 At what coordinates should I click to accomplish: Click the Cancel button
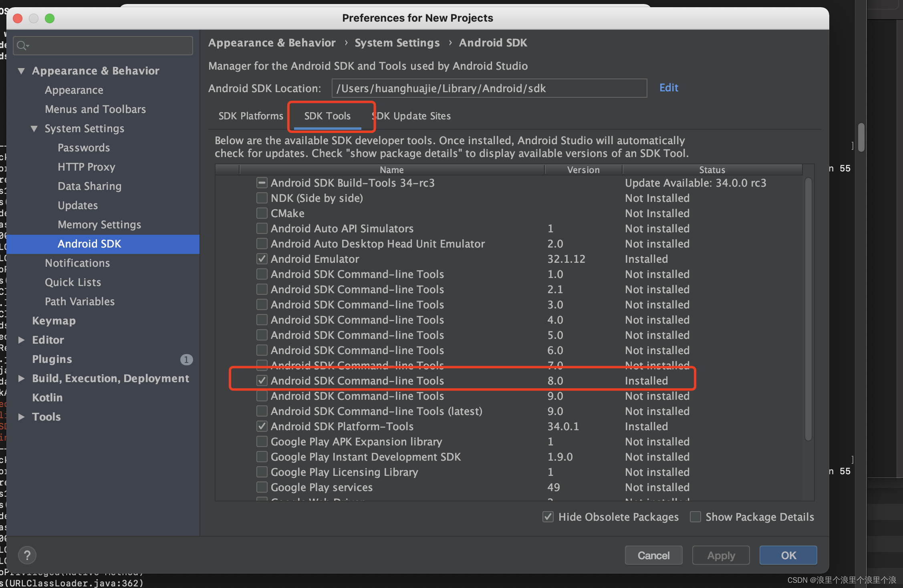[653, 556]
